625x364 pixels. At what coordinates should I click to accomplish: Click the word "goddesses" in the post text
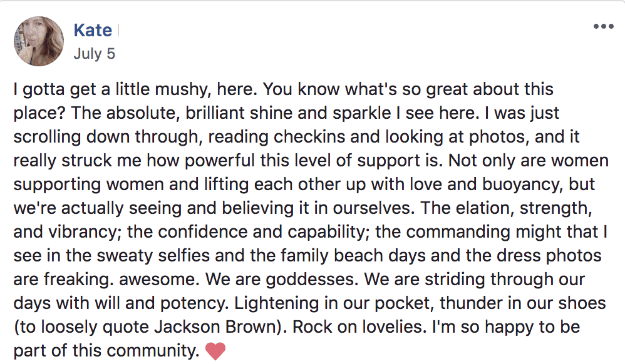pyautogui.click(x=310, y=279)
